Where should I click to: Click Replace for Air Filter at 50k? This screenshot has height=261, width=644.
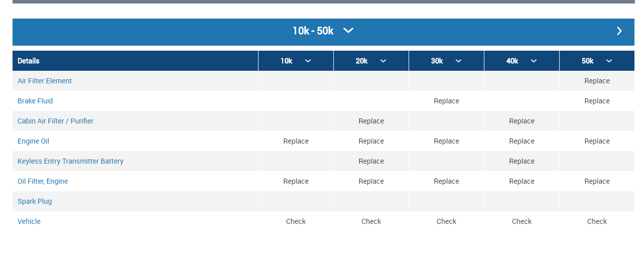tap(597, 81)
